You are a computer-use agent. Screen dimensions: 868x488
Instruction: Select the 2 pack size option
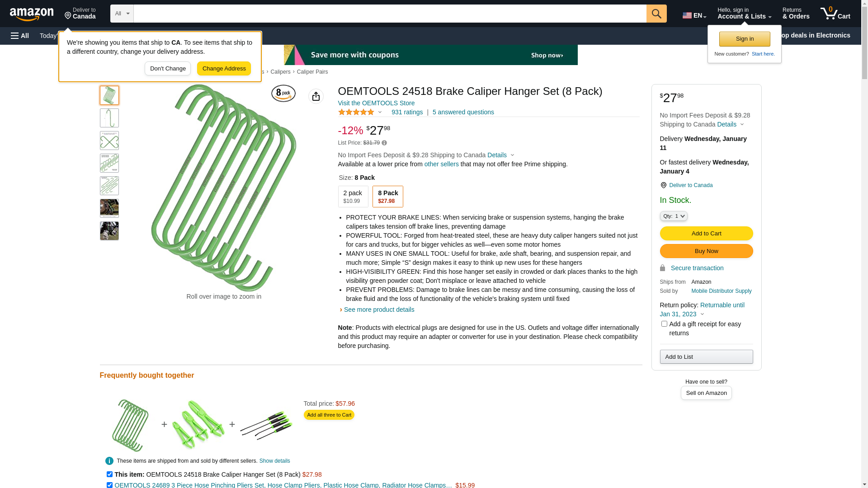[x=353, y=197]
